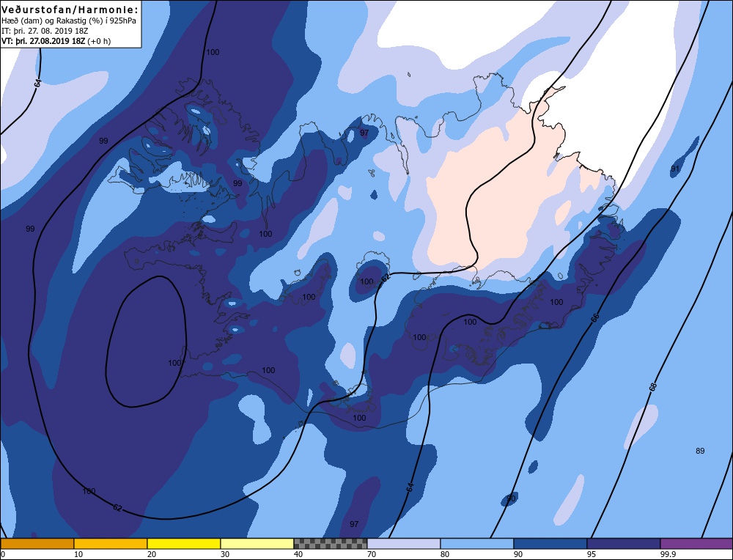Click the medium blue 90–95 legend swatch

click(550, 543)
